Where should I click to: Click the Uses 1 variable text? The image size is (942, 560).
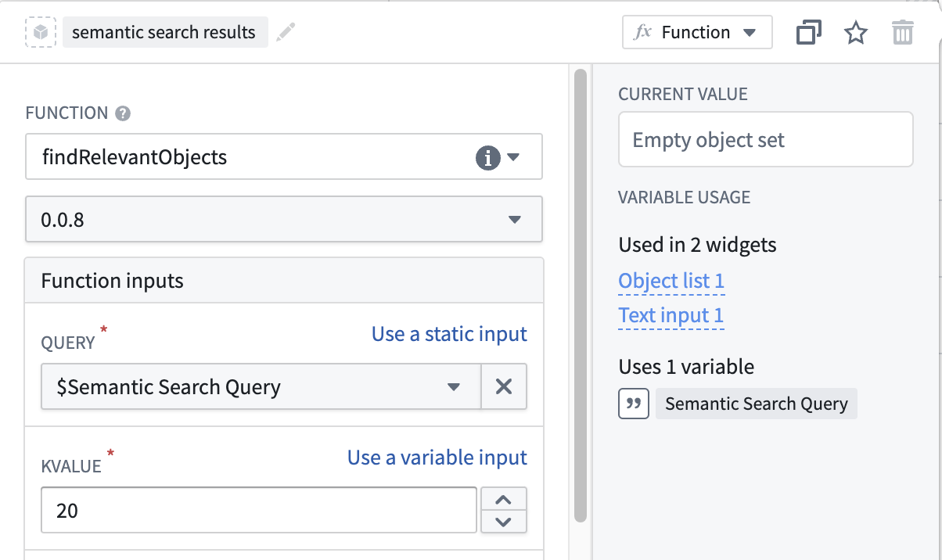point(686,367)
